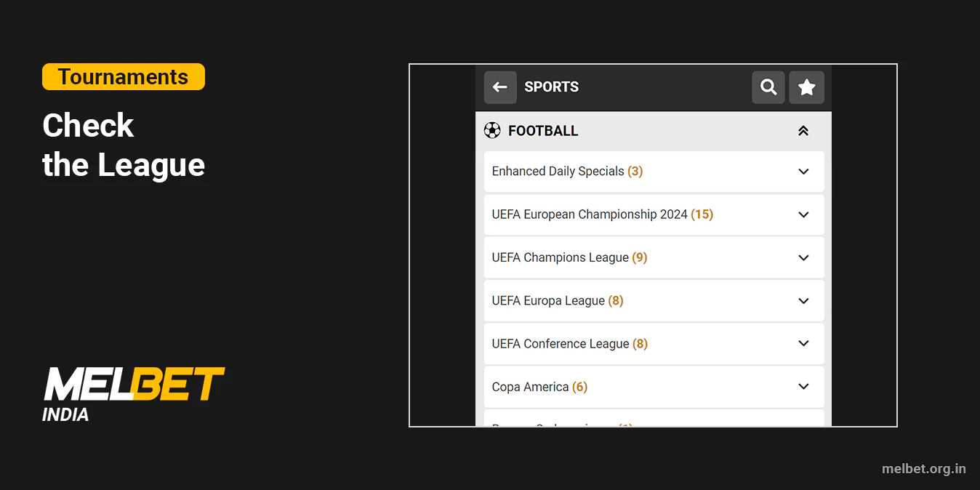Select the SPORTS header title

[x=550, y=87]
